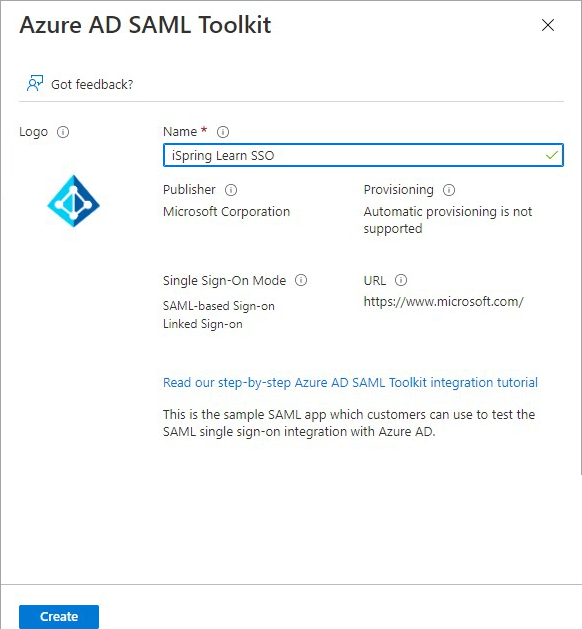
Task: Click the Got feedback person icon
Action: 35,83
